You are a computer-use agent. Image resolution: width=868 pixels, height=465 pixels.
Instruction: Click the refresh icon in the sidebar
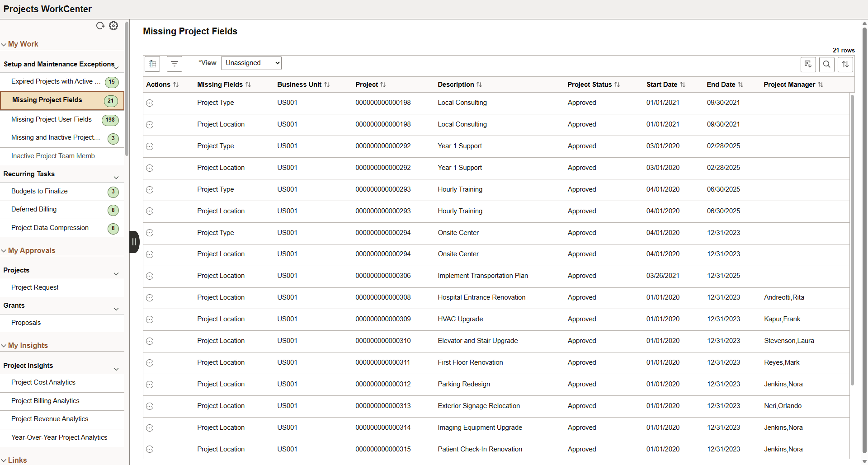pyautogui.click(x=100, y=26)
